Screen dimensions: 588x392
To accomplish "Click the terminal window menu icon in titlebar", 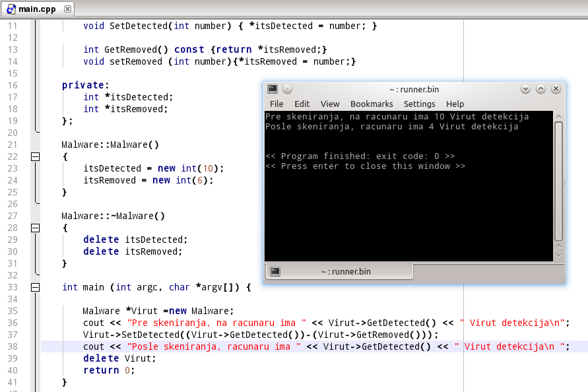I will pos(273,89).
